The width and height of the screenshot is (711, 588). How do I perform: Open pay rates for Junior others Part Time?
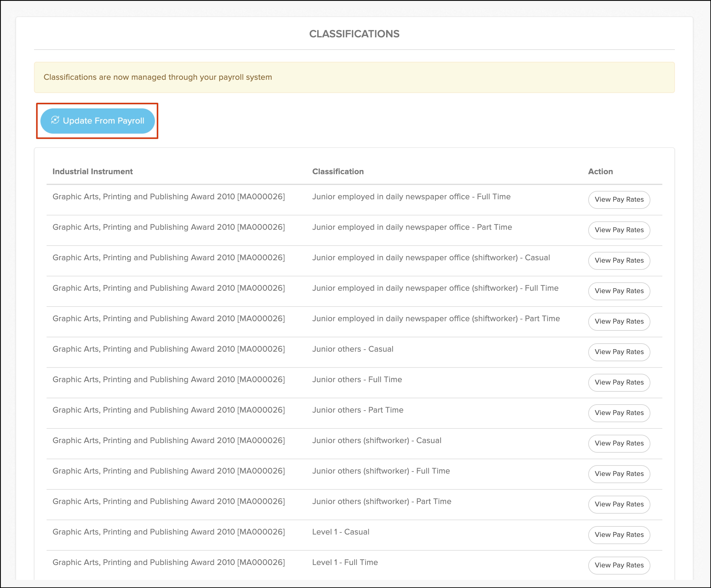618,413
